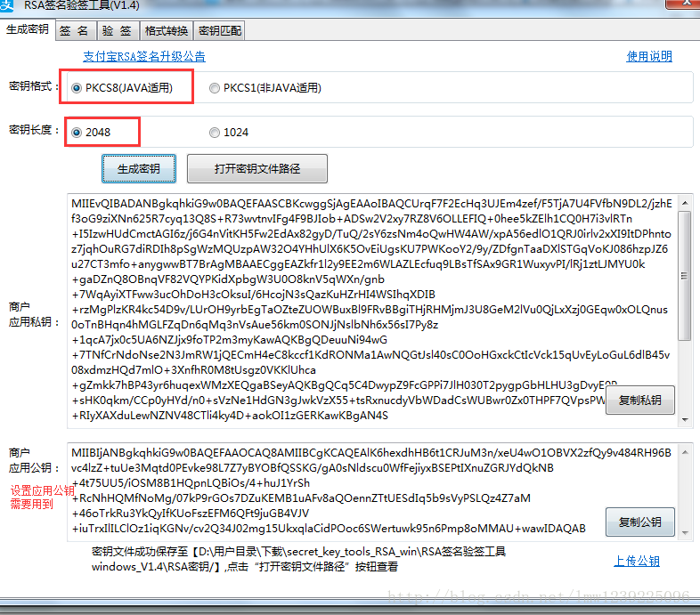Screen dimensions: 700x615
Task: Click the 生成密钥 button
Action: [139, 169]
